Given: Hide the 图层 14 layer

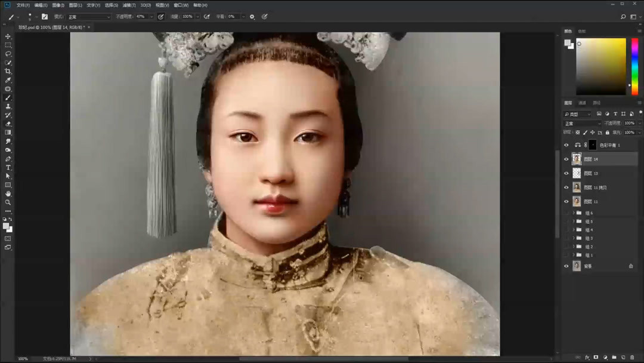Looking at the screenshot, I should tap(566, 159).
